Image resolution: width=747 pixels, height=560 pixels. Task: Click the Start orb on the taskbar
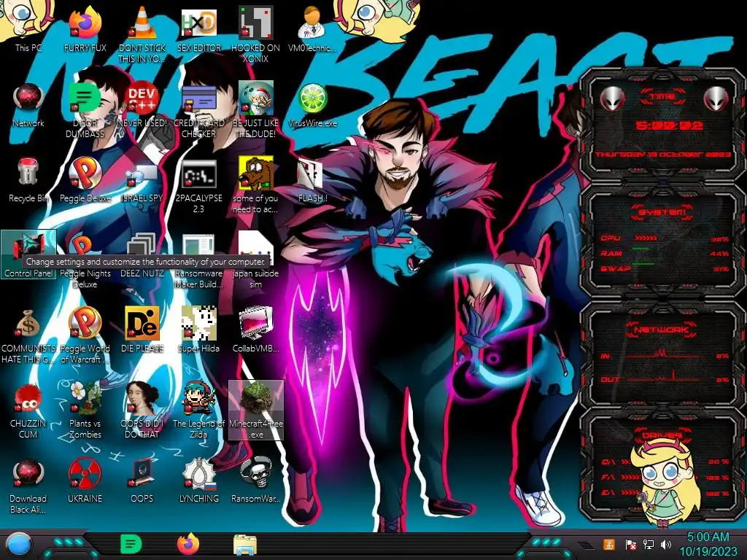18,545
